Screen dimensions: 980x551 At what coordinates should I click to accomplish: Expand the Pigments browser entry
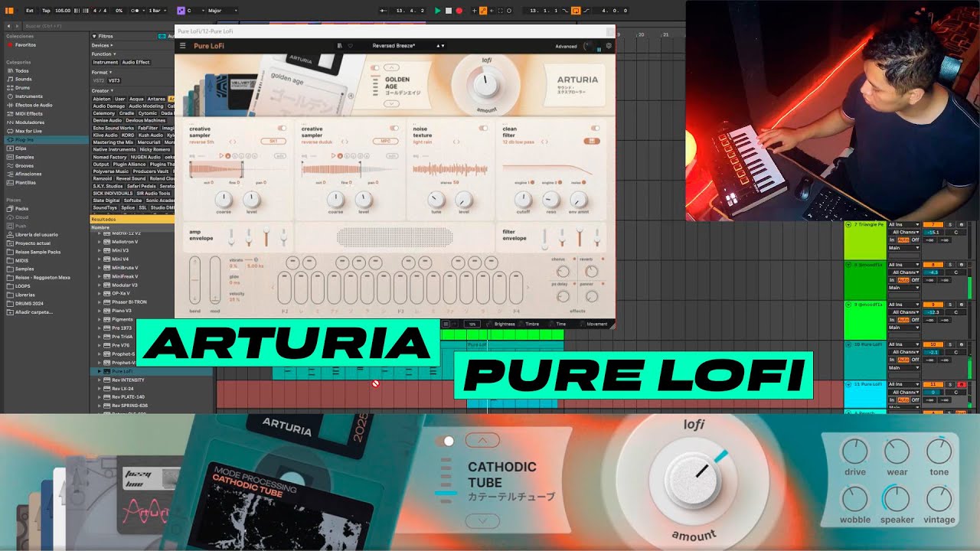point(99,319)
